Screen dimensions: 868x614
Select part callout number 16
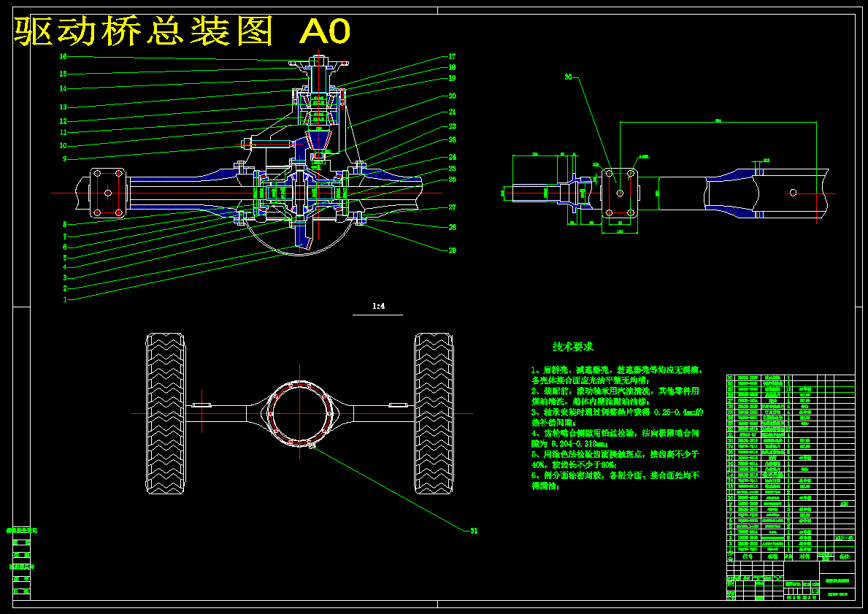(63, 56)
